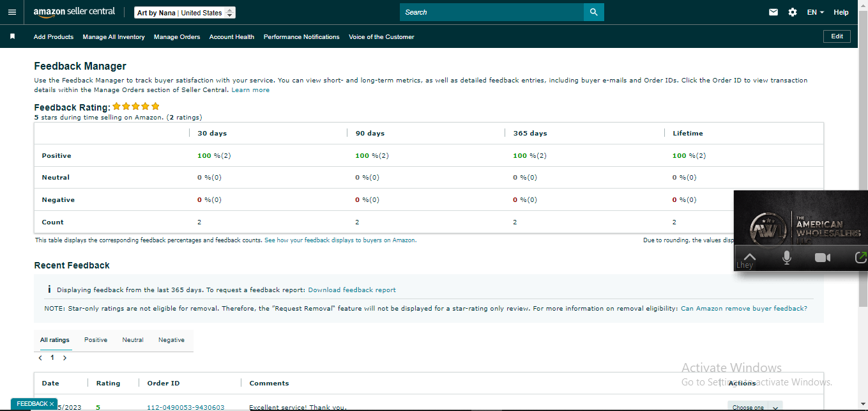This screenshot has height=411, width=868.
Task: Open the Help link
Action: click(x=841, y=12)
